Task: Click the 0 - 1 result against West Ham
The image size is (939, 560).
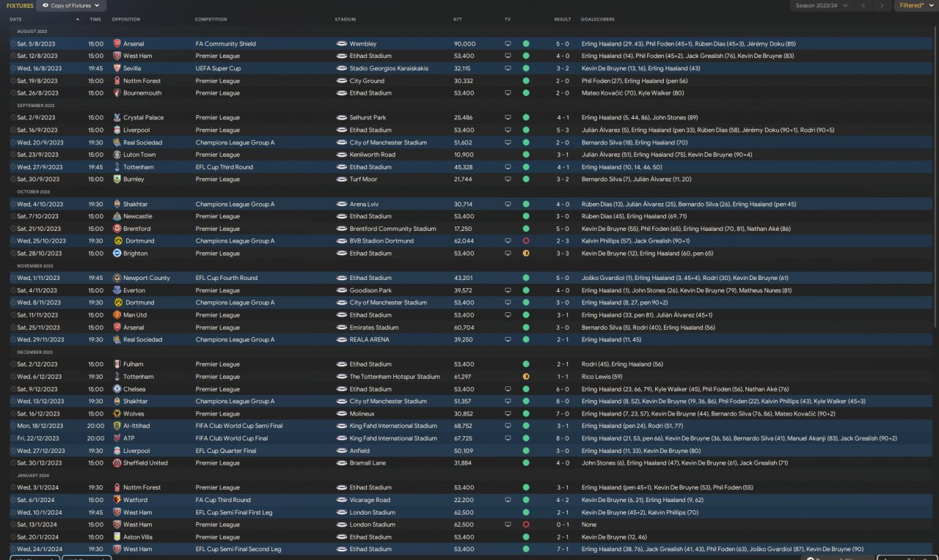Action: pyautogui.click(x=563, y=525)
